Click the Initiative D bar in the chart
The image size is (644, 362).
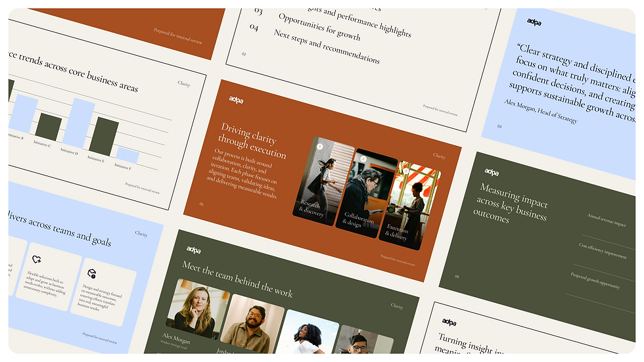[x=78, y=123]
